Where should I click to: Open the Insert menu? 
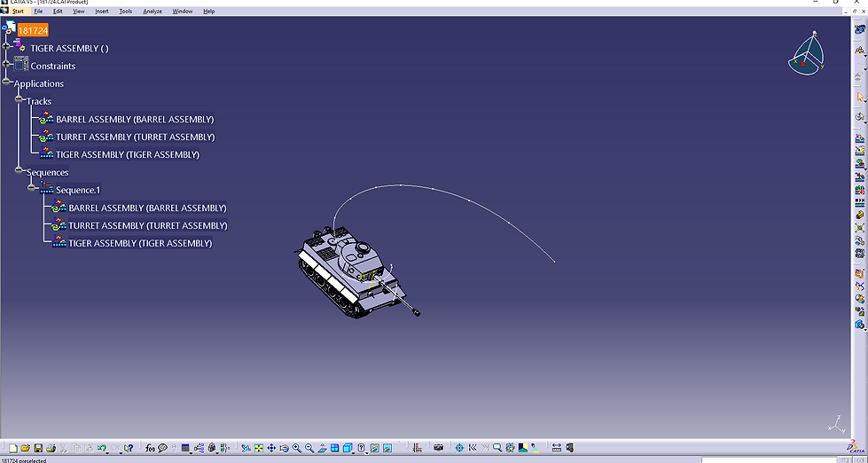pyautogui.click(x=102, y=11)
